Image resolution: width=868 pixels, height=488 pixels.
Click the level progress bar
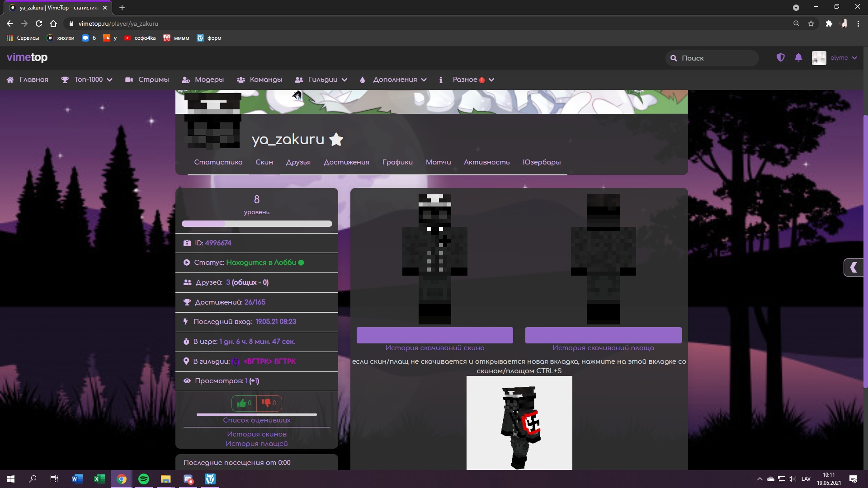pyautogui.click(x=256, y=224)
